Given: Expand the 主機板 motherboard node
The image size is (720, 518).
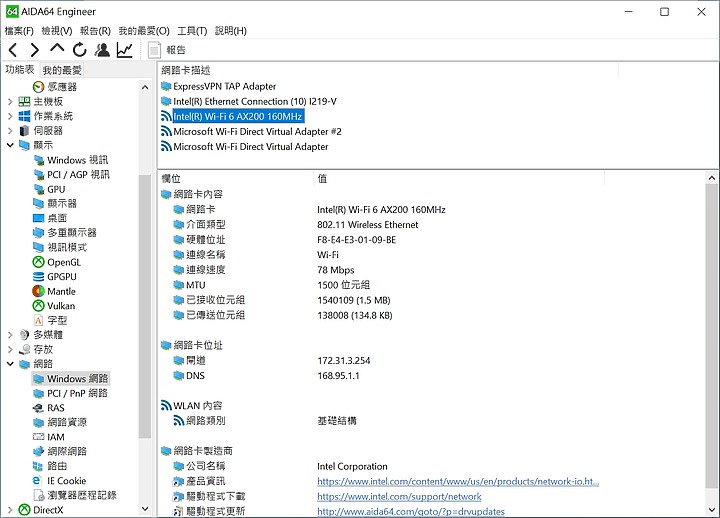Looking at the screenshot, I should tap(10, 101).
